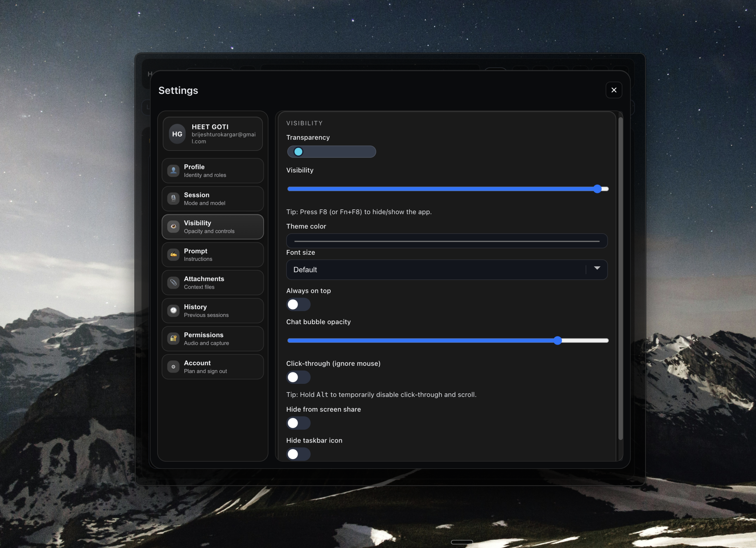The width and height of the screenshot is (756, 548).
Task: Click the Font size dropdown arrow
Action: [x=597, y=268]
